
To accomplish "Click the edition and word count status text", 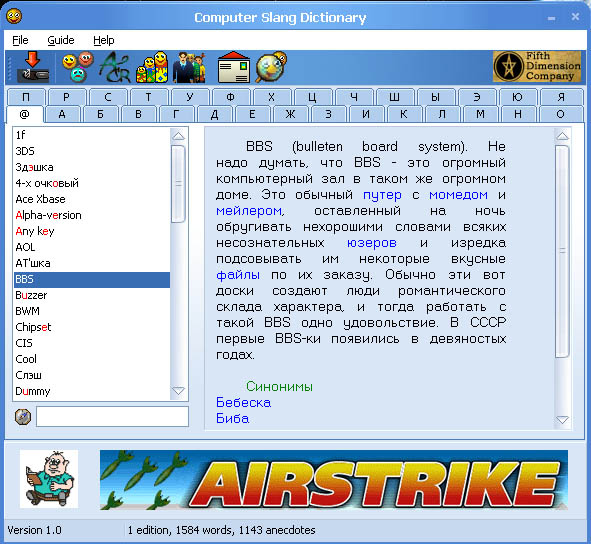I will coord(221,530).
